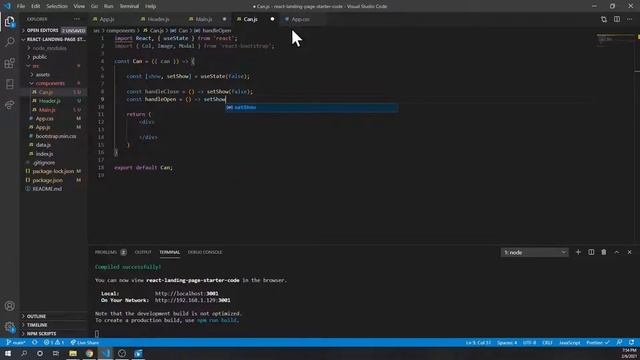Open errors and warnings status item
The height and width of the screenshot is (360, 640).
53,342
